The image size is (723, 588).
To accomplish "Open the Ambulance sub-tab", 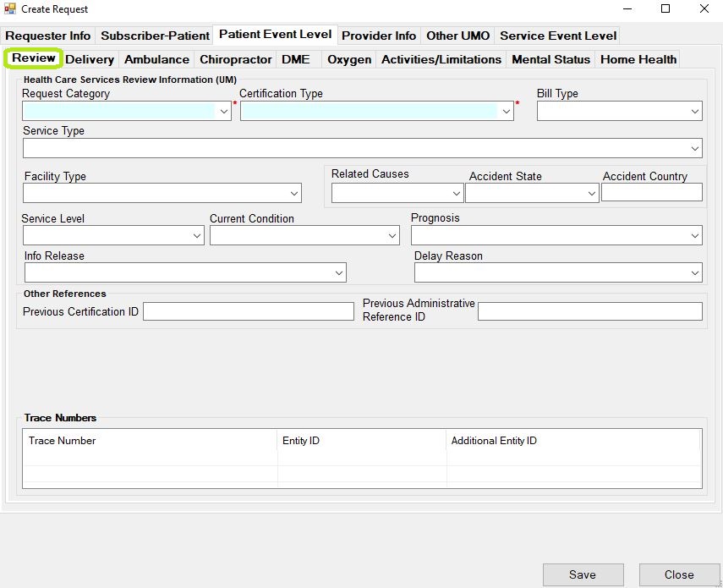I will (156, 59).
